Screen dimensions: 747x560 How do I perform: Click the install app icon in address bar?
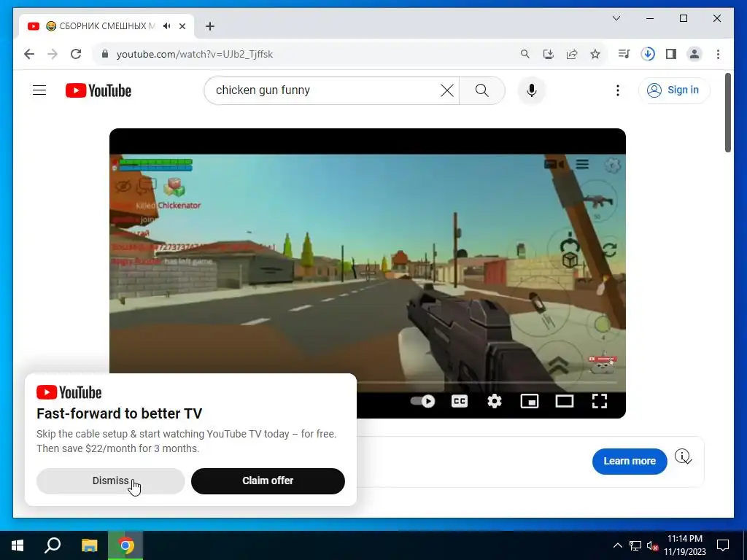(549, 54)
